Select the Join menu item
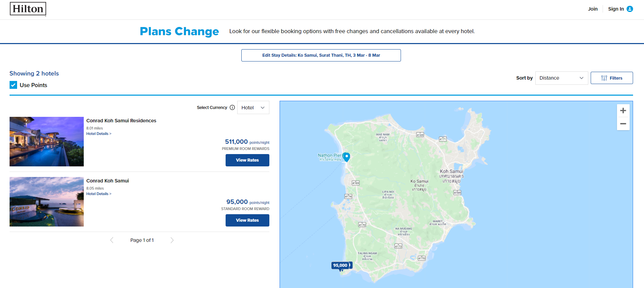The image size is (644, 288). pyautogui.click(x=593, y=9)
